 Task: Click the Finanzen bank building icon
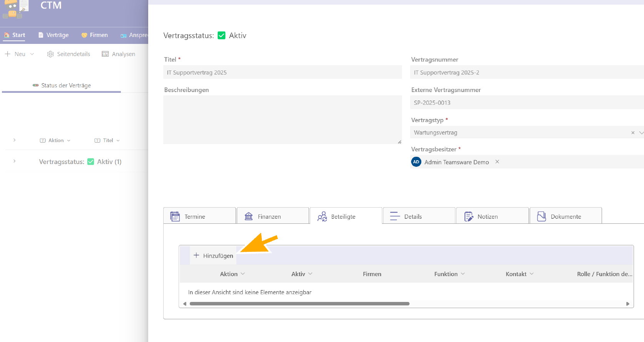pos(249,216)
